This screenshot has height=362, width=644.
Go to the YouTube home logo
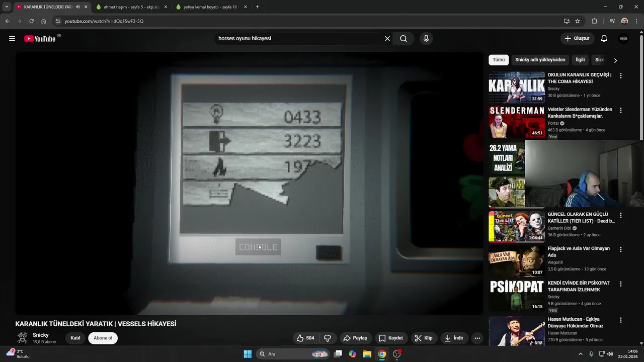40,39
